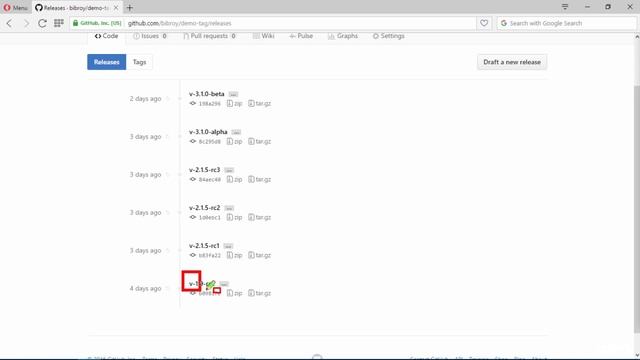Download v-2.1.5-rc2 tar.gz archive

coord(260,218)
